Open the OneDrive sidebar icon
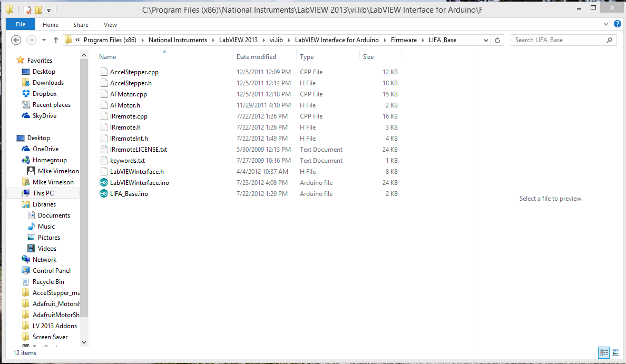This screenshot has width=626, height=364. pyautogui.click(x=26, y=149)
